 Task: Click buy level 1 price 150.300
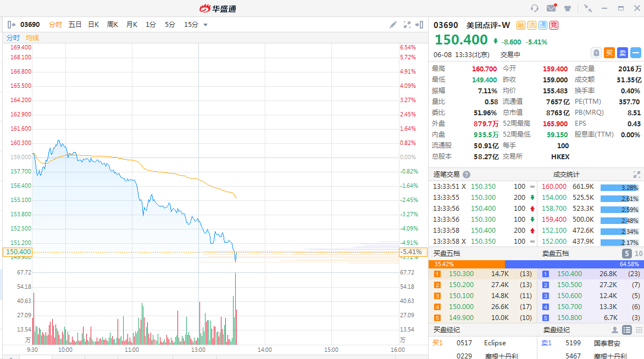tap(461, 274)
